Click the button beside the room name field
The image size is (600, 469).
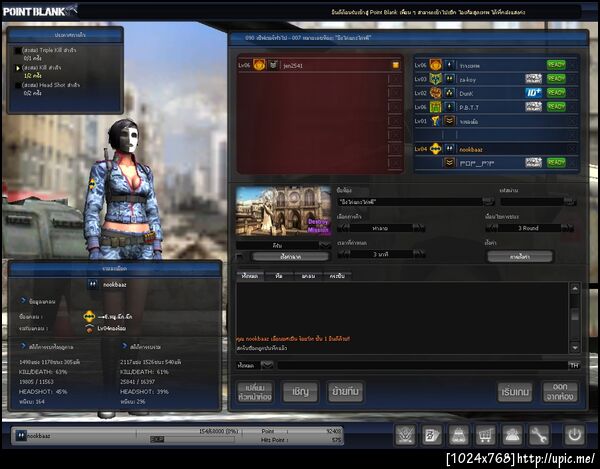point(488,202)
